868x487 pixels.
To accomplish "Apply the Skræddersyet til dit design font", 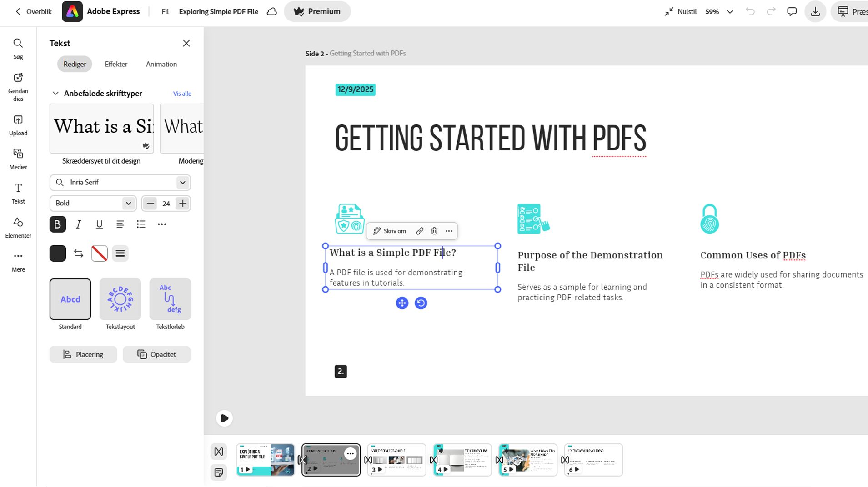I will 101,129.
